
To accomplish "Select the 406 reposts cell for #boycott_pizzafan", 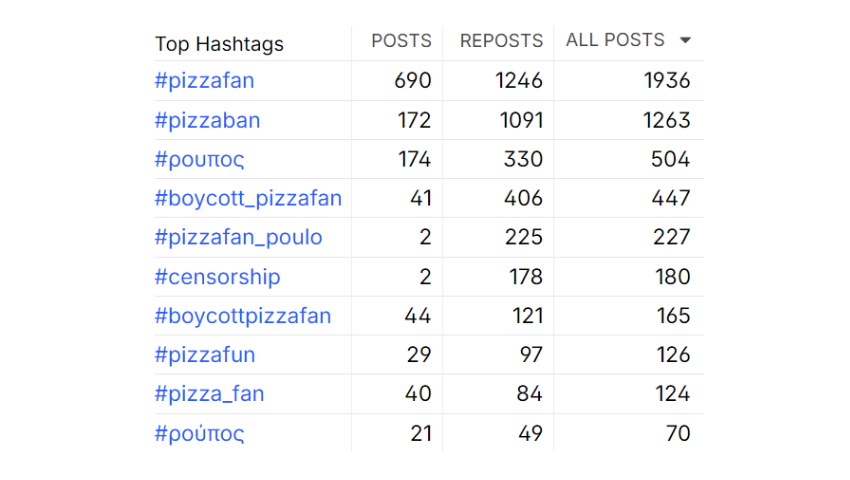I will click(x=524, y=199).
